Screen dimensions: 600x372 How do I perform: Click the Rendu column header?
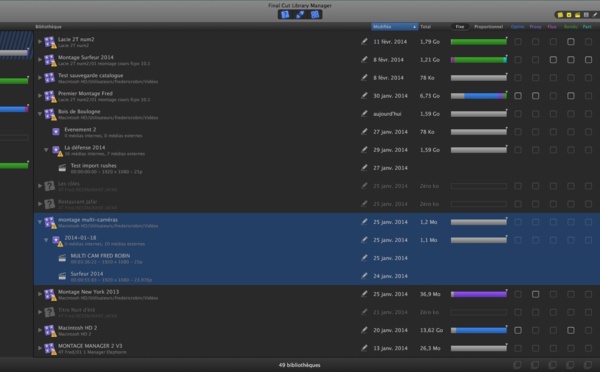(571, 27)
